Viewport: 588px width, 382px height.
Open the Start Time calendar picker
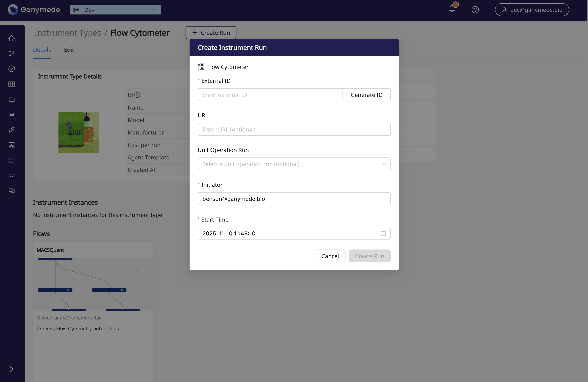click(x=383, y=233)
